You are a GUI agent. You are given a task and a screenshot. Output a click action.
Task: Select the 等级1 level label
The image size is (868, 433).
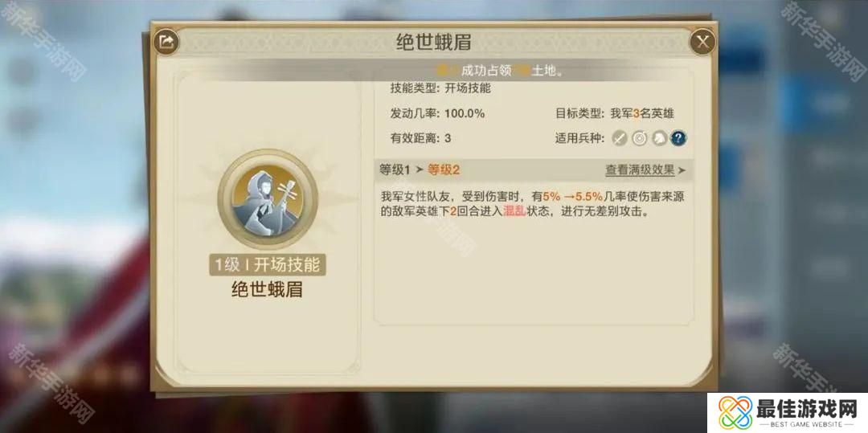pos(395,170)
